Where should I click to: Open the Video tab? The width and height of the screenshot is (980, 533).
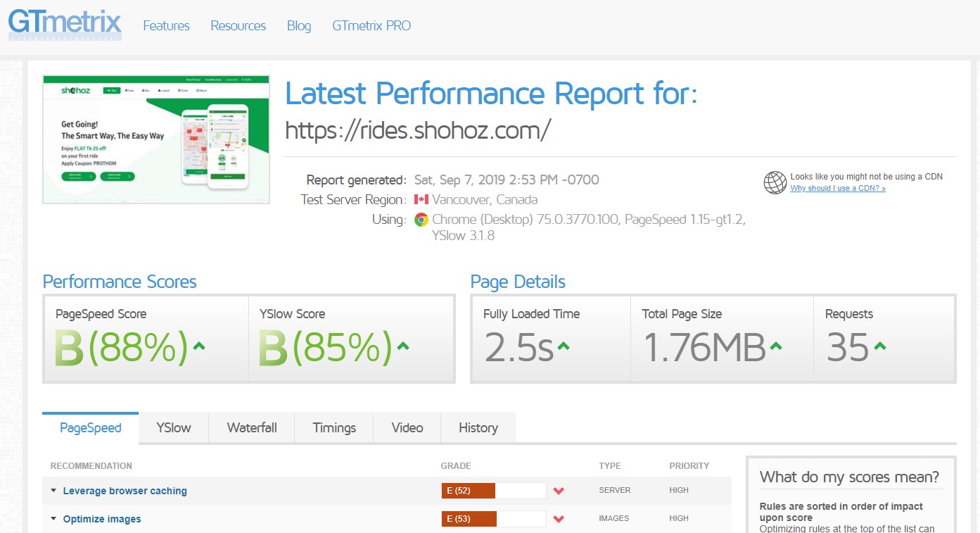(x=407, y=427)
